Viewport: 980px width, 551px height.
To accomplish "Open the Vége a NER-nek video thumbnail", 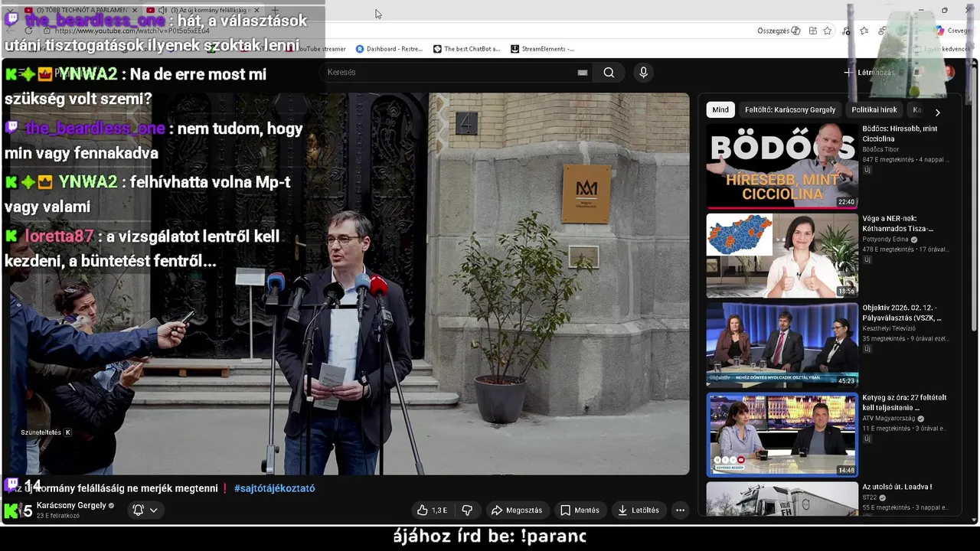I will point(782,256).
